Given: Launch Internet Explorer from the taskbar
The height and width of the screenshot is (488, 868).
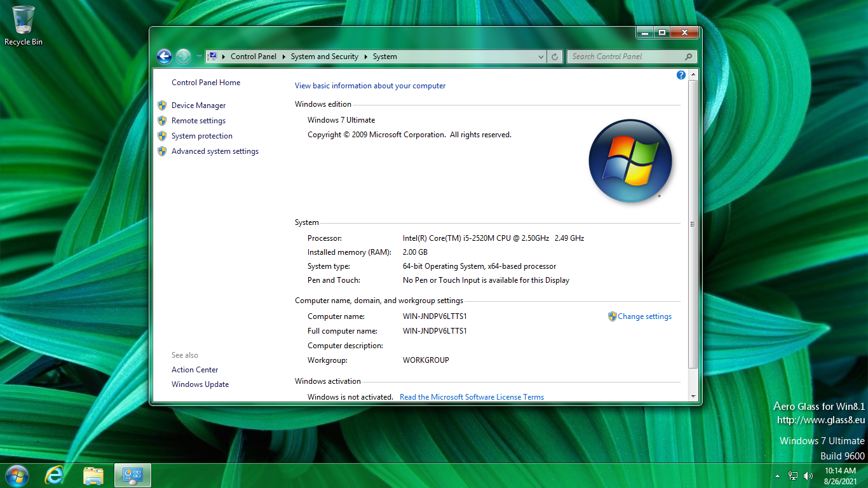Looking at the screenshot, I should click(x=54, y=475).
